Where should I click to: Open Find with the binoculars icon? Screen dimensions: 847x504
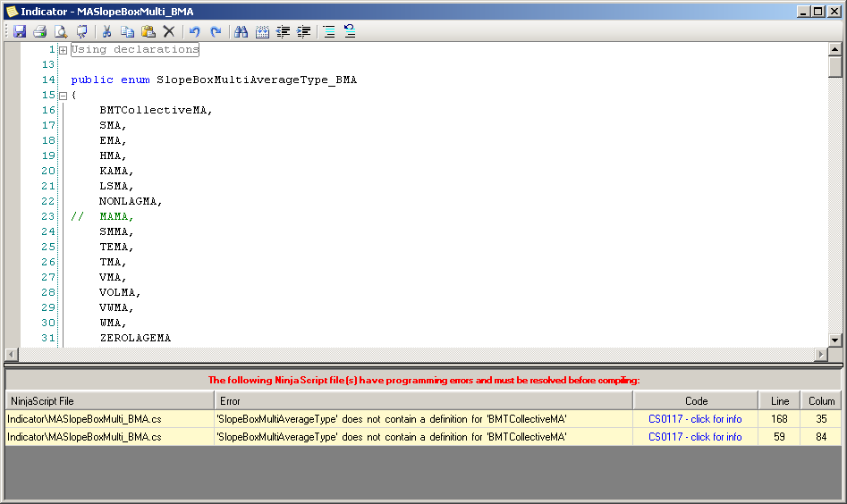(x=241, y=32)
